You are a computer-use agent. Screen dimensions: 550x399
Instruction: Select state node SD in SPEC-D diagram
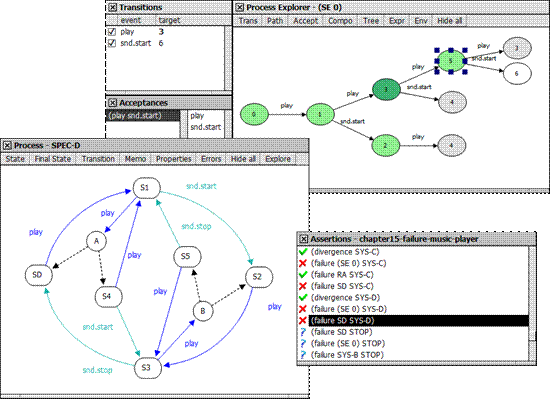click(x=39, y=275)
